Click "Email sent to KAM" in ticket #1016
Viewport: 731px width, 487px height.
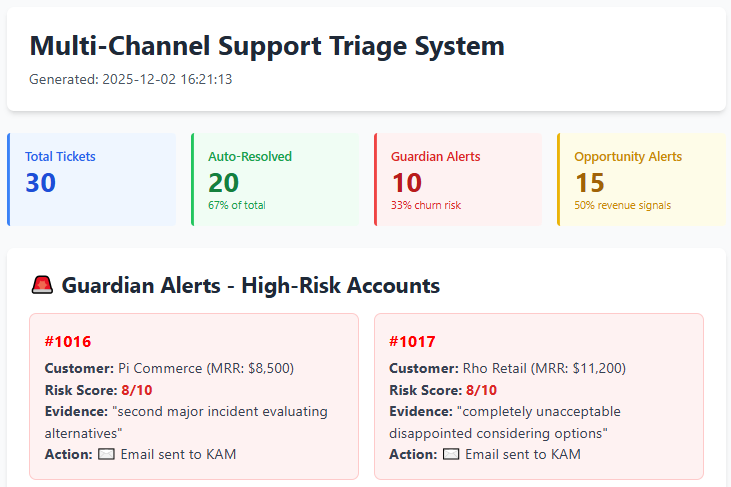178,454
